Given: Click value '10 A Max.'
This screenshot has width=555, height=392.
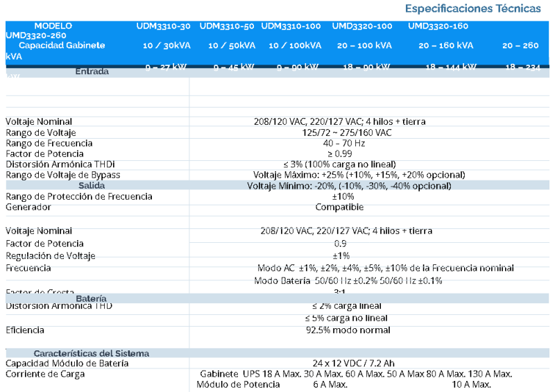Looking at the screenshot, I should pos(471,385).
